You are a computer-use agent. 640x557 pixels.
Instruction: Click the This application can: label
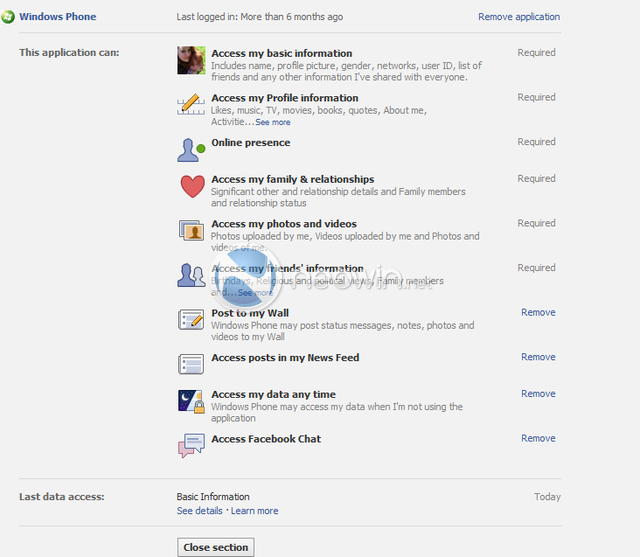pos(69,53)
